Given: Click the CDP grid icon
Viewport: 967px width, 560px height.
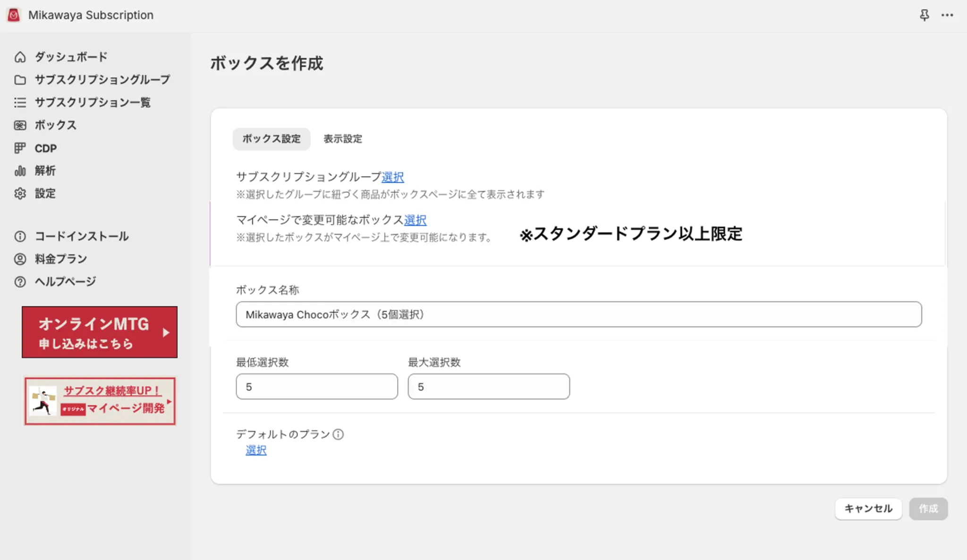Looking at the screenshot, I should (20, 148).
